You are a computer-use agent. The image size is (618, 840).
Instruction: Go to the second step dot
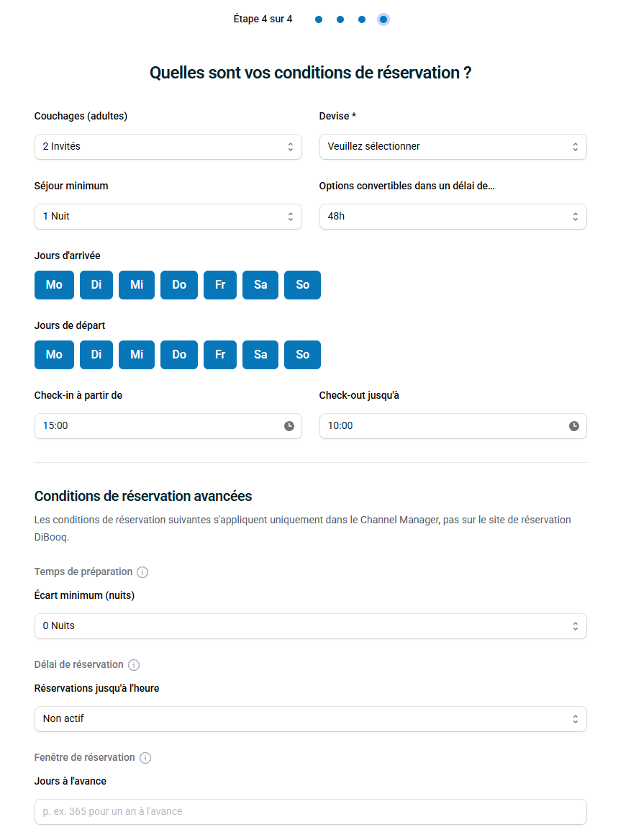pos(340,19)
